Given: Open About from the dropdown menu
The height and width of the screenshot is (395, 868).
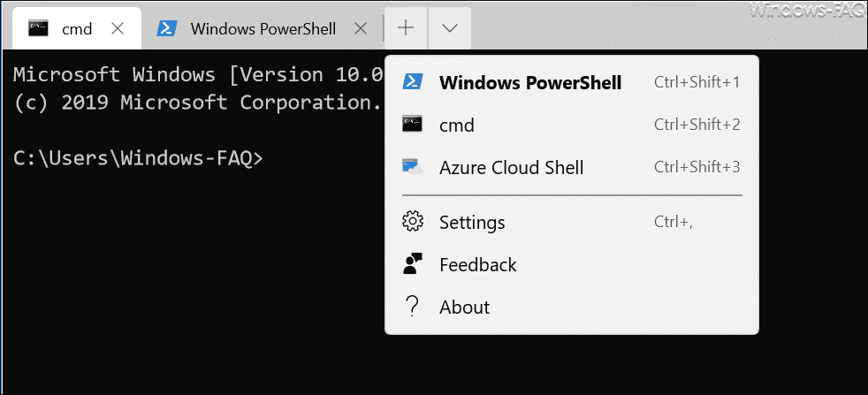Looking at the screenshot, I should (572, 307).
